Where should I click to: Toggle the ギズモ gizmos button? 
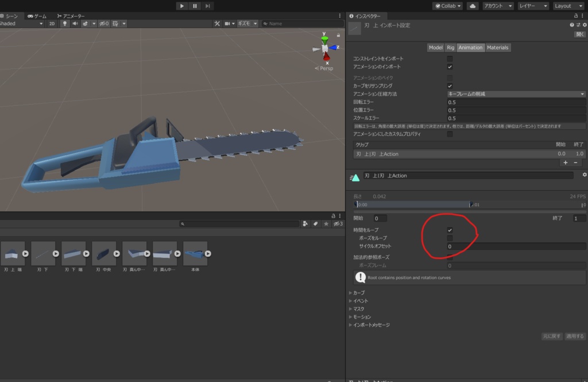(244, 24)
